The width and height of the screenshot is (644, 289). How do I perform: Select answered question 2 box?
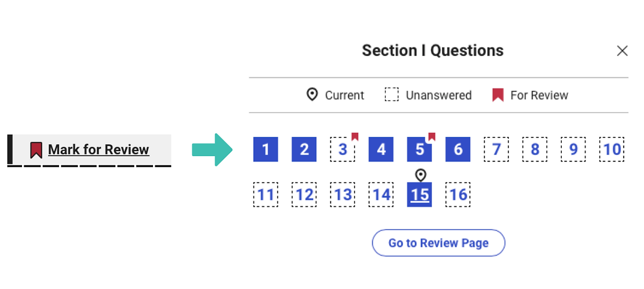coord(304,149)
